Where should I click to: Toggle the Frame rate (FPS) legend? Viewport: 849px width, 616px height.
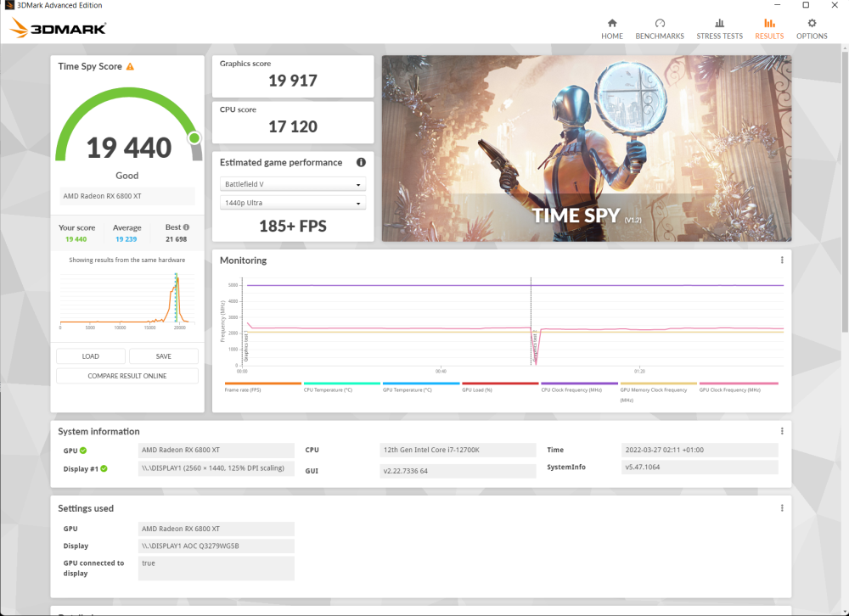pos(262,387)
